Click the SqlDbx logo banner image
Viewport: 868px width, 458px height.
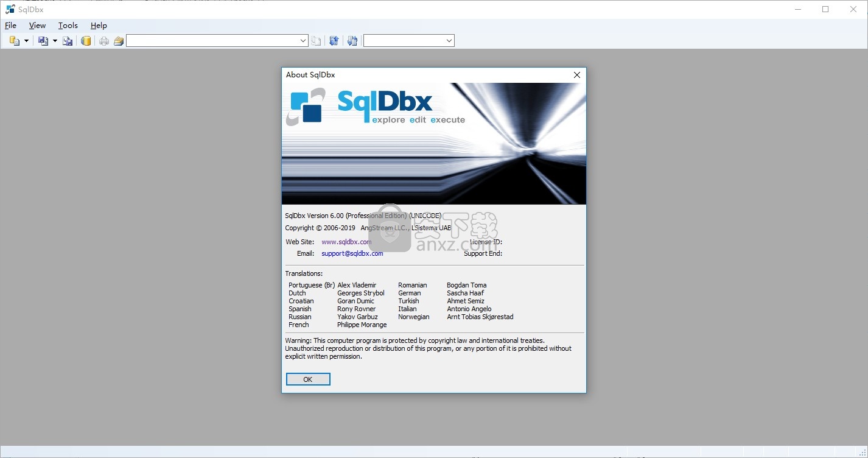coord(433,144)
